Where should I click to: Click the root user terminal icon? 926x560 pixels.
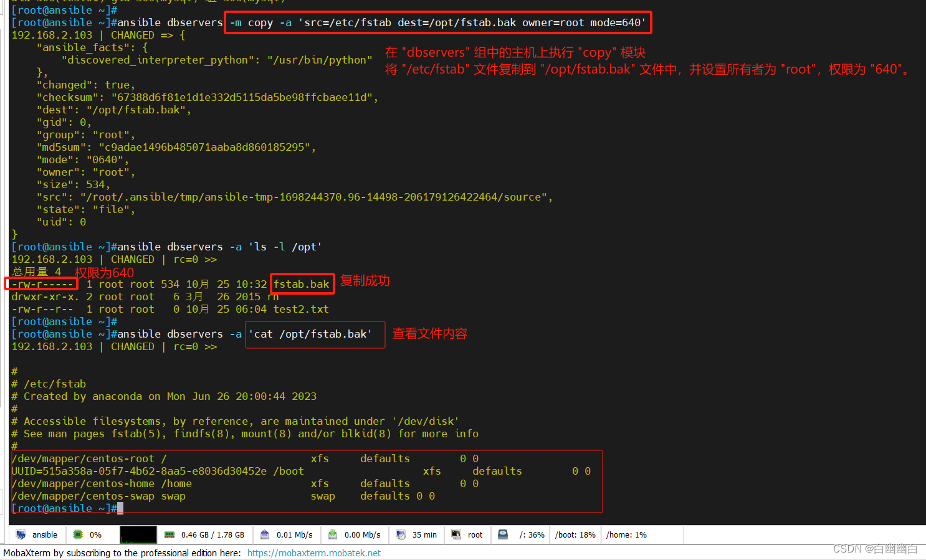pos(456,534)
